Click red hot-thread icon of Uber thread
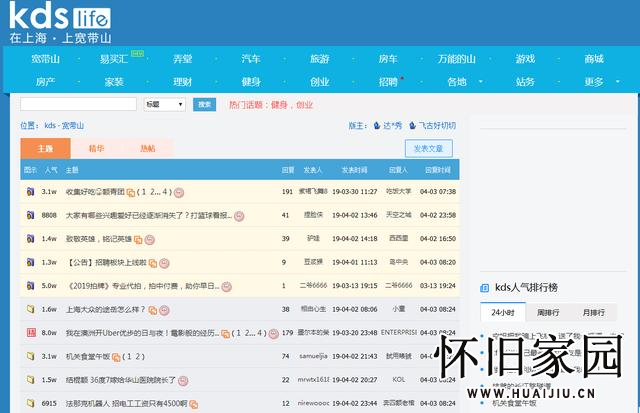The width and height of the screenshot is (640, 413). tap(30, 333)
